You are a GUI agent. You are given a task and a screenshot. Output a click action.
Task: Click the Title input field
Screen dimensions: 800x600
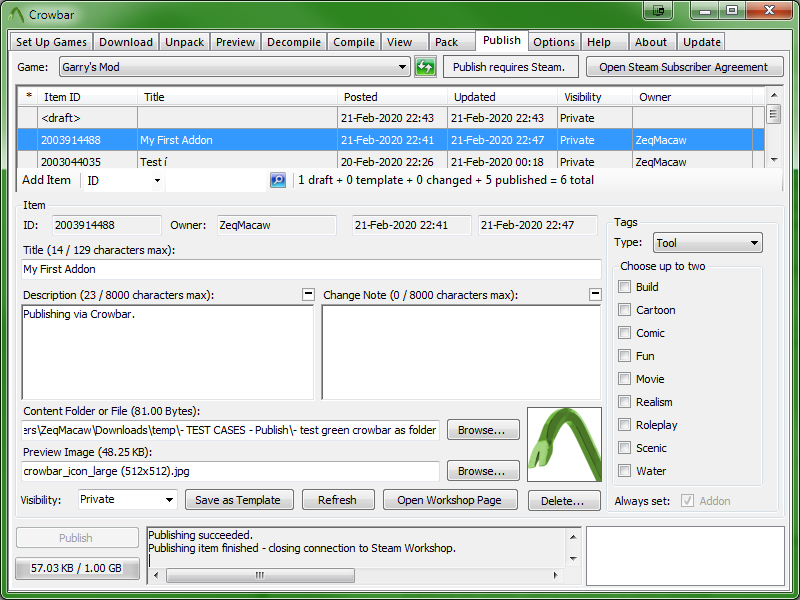coord(312,269)
